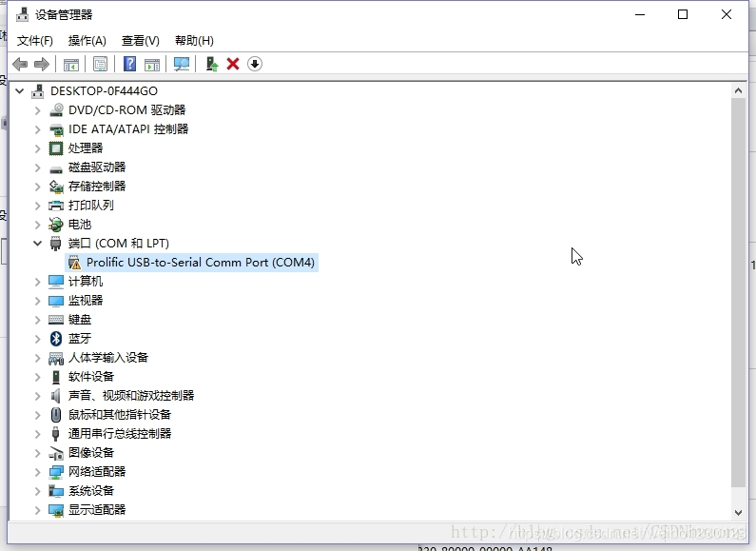Click the IDE ATA/ATAPI controller icon
Screen dimensions: 756x551
[x=56, y=129]
